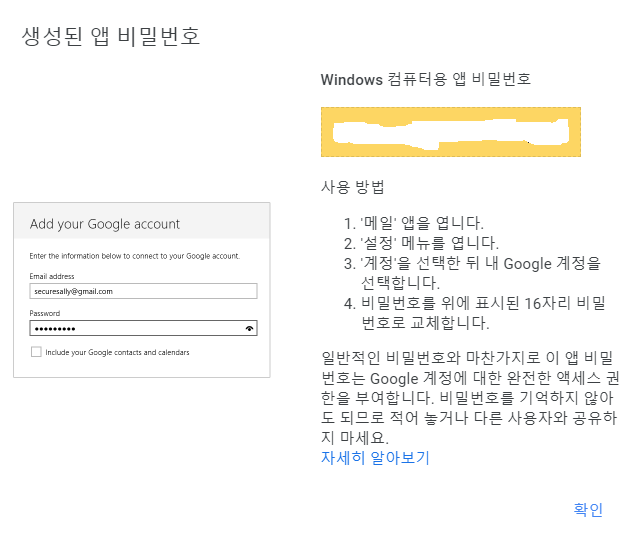Click the eye icon in Password field
Screen dimensions: 642x540
(249, 327)
